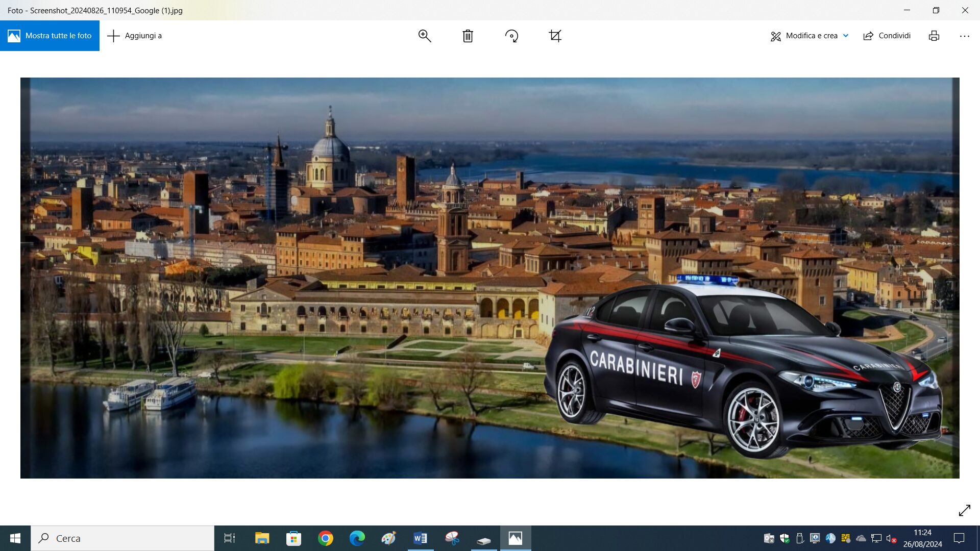
Task: Enter fullscreen with the diagonal arrows icon
Action: (x=965, y=510)
